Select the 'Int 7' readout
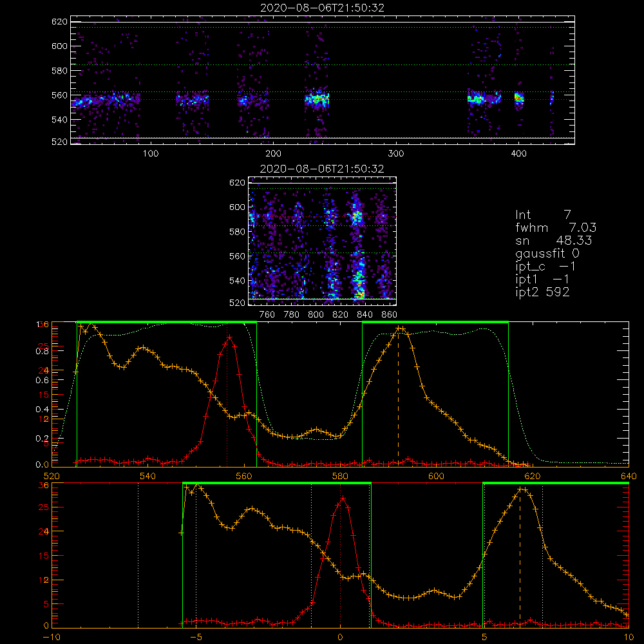The image size is (644, 644). click(x=543, y=215)
